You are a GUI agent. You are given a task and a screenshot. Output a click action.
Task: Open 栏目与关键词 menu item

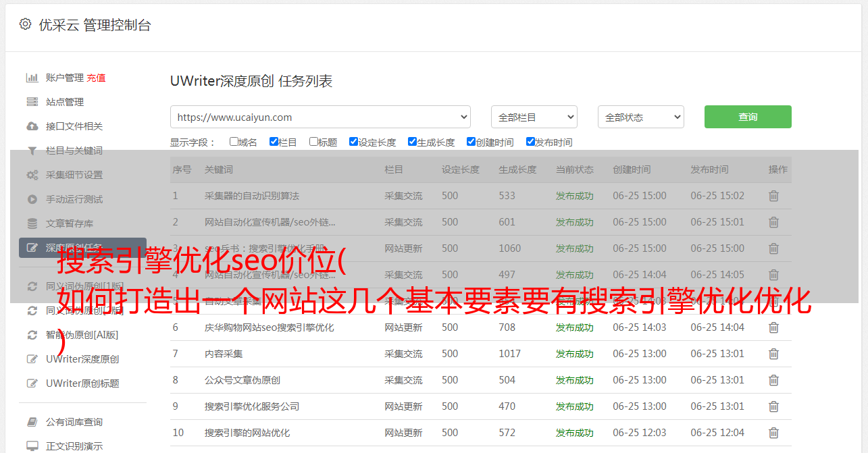click(74, 151)
